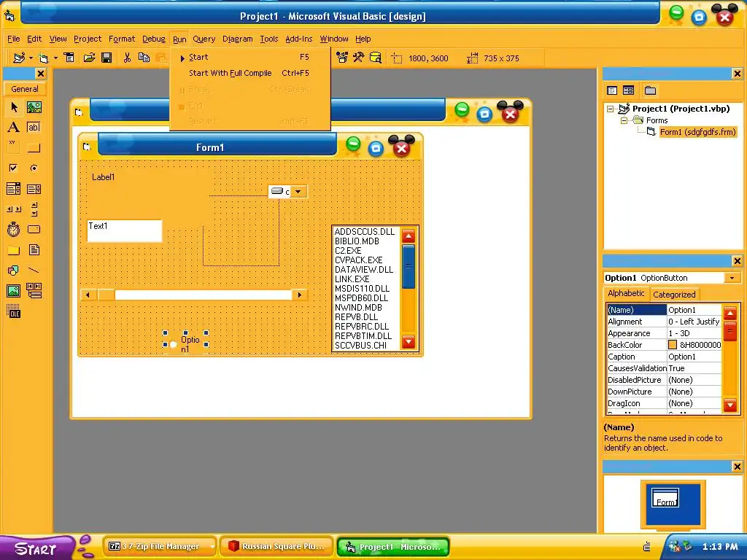Pick the ListBox control in the toolbox
Image resolution: width=747 pixels, height=560 pixels.
pyautogui.click(x=34, y=189)
